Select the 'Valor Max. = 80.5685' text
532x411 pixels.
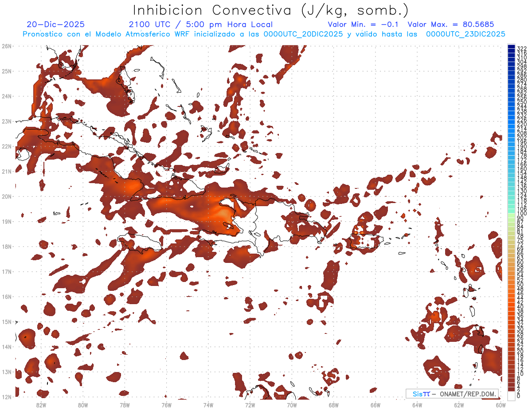click(x=451, y=24)
